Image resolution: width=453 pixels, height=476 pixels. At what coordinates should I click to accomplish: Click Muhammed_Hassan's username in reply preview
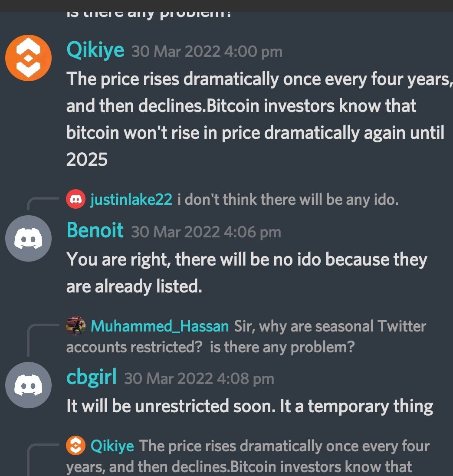point(160,326)
